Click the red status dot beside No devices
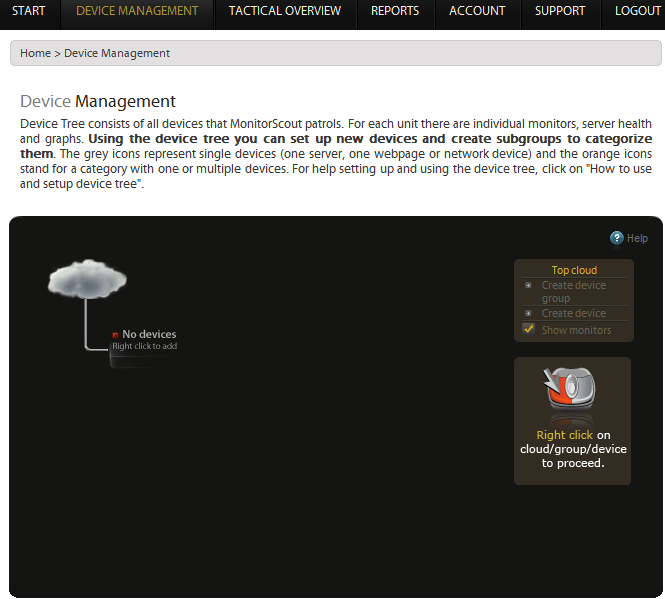665x599 pixels. coord(116,335)
